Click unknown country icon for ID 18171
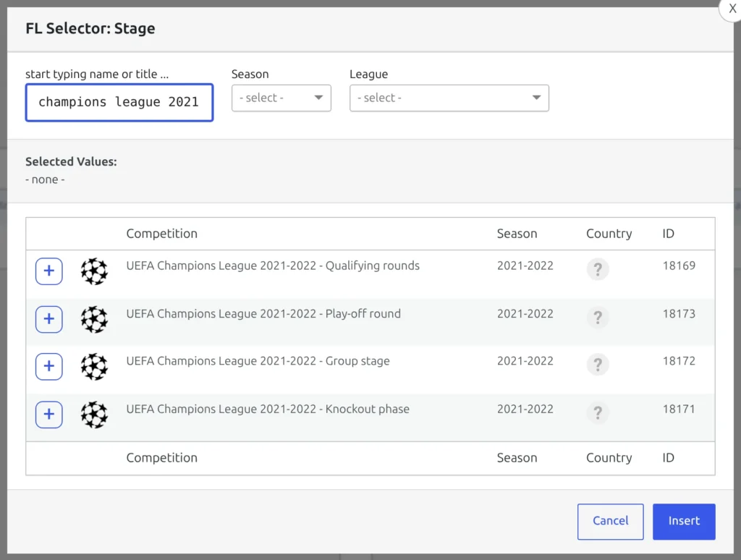The image size is (741, 560). tap(598, 412)
